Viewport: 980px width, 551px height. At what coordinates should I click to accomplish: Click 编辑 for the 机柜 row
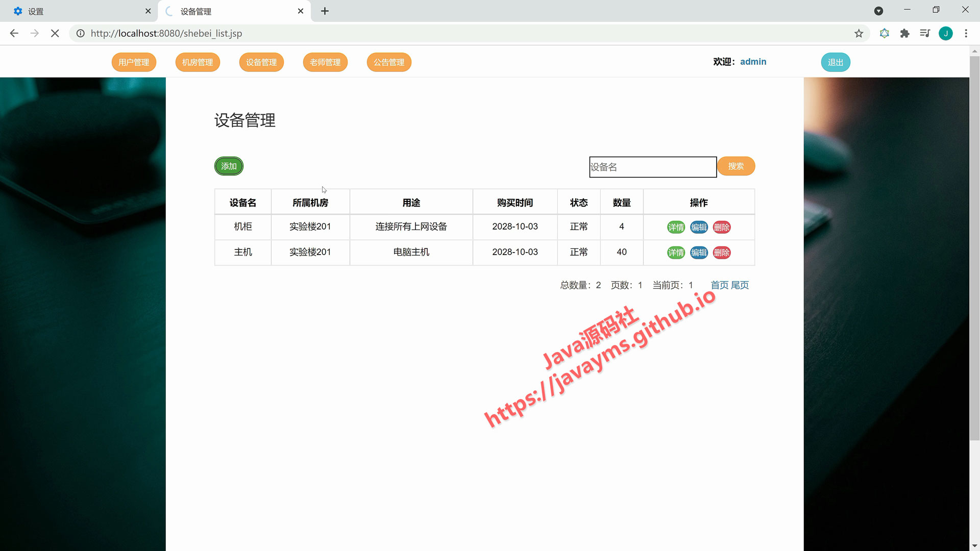click(699, 228)
